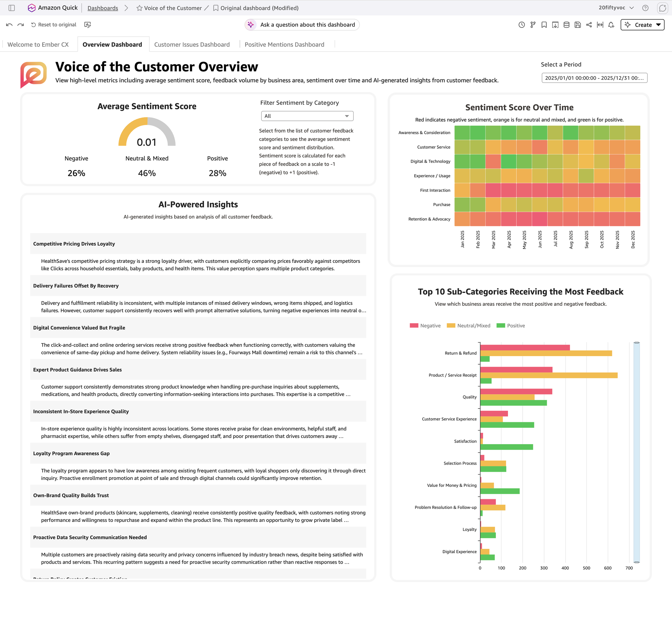Open the edit analysis chart-pencil icon
672x624 pixels.
click(88, 25)
